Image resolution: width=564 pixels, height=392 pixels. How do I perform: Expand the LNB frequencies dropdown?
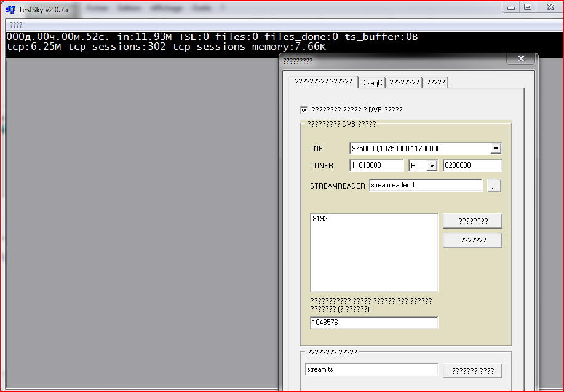click(496, 148)
